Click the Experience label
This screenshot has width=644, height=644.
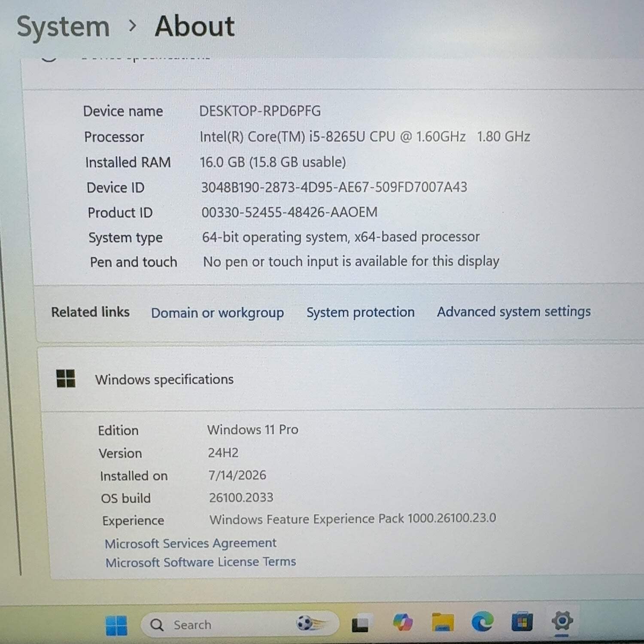point(133,521)
